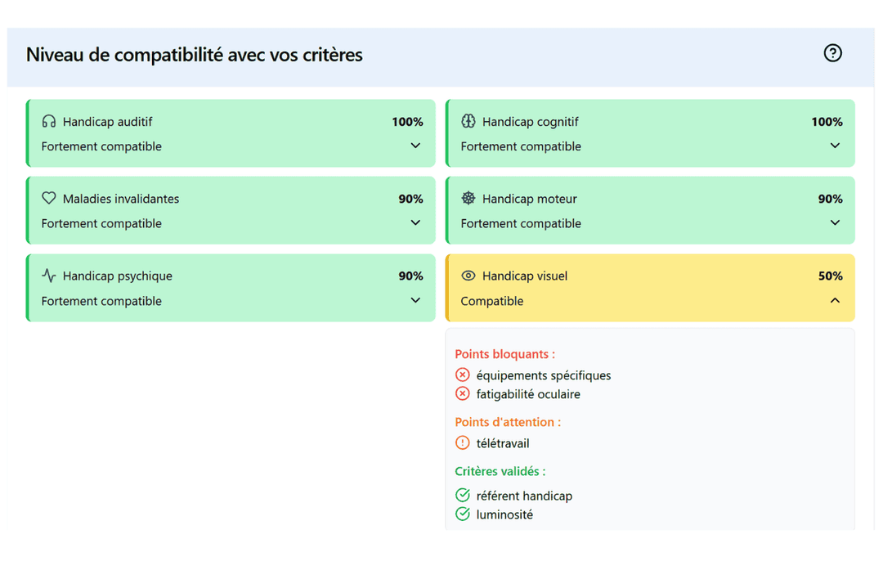
Task: Expand the Handicap auditif card chevron
Action: tap(415, 146)
